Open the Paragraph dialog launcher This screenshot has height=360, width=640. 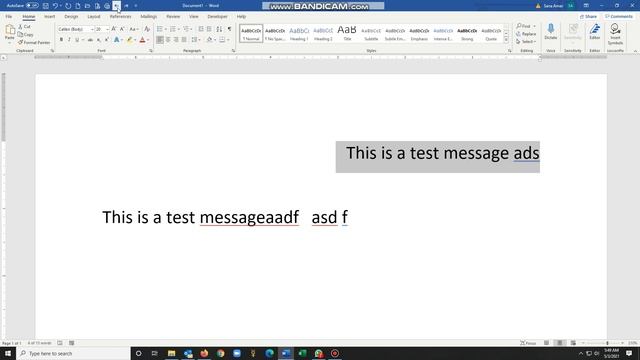pyautogui.click(x=233, y=51)
